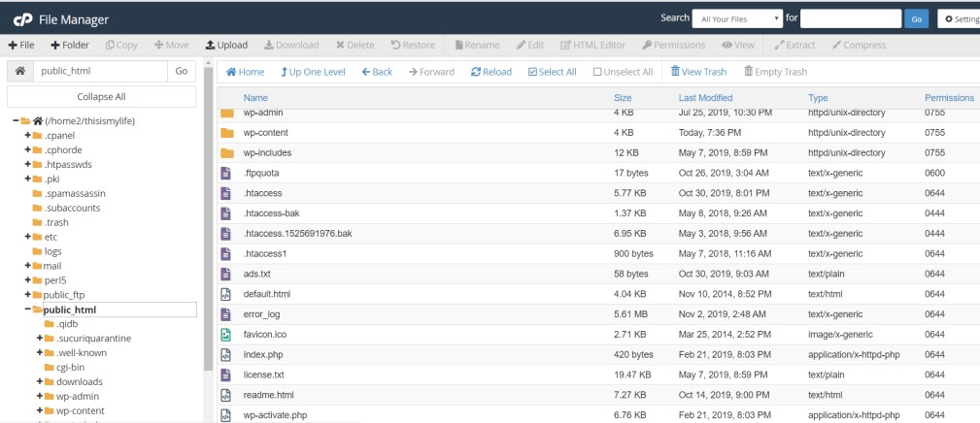Reload the file listing
This screenshot has width=980, height=423.
pos(491,72)
